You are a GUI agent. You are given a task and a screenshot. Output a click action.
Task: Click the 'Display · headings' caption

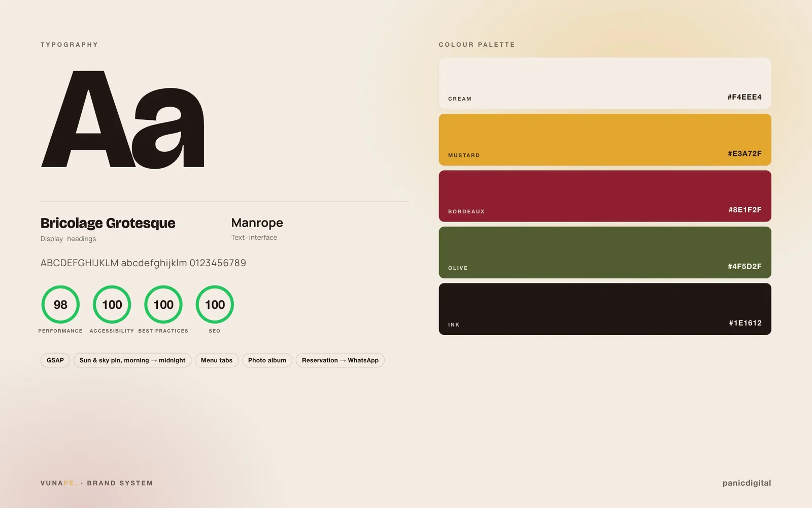pyautogui.click(x=68, y=239)
